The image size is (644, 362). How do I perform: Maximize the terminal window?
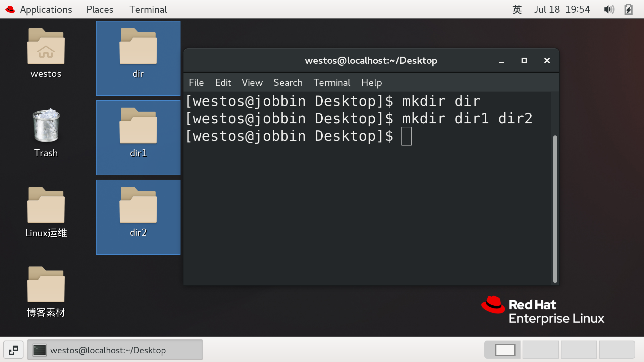click(524, 61)
